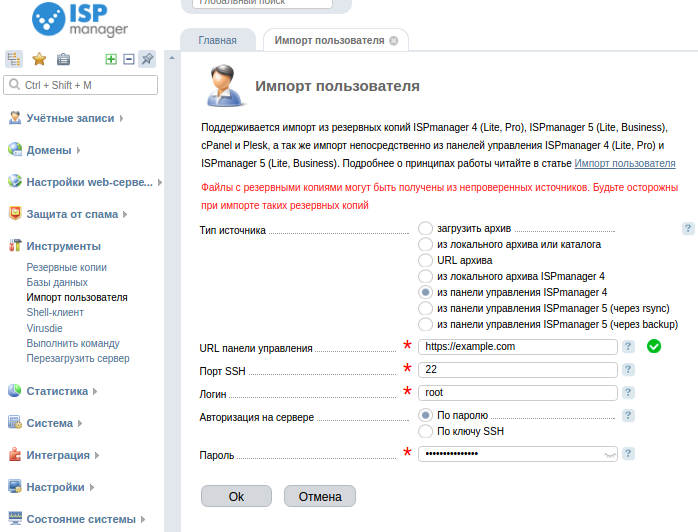Open help hint for Тип источника

[x=688, y=229]
